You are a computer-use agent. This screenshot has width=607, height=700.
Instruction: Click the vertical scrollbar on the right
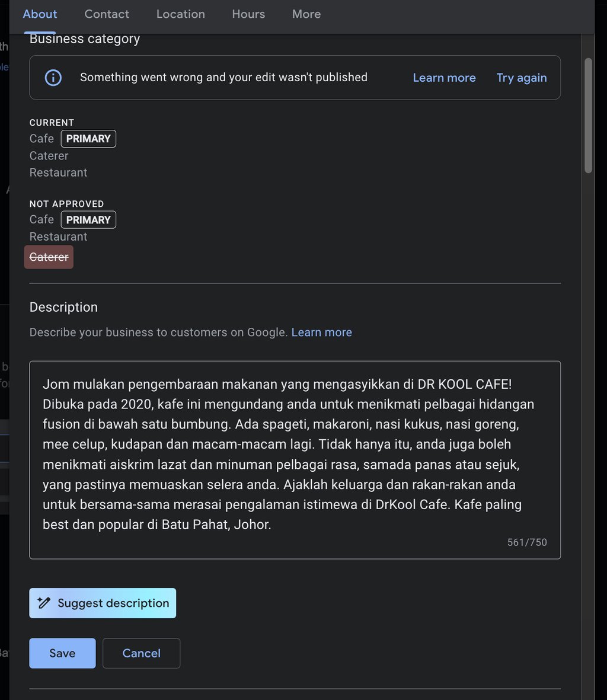(589, 113)
